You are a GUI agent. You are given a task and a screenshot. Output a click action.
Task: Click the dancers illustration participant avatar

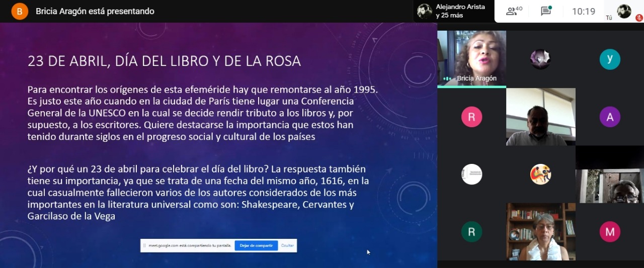540,174
